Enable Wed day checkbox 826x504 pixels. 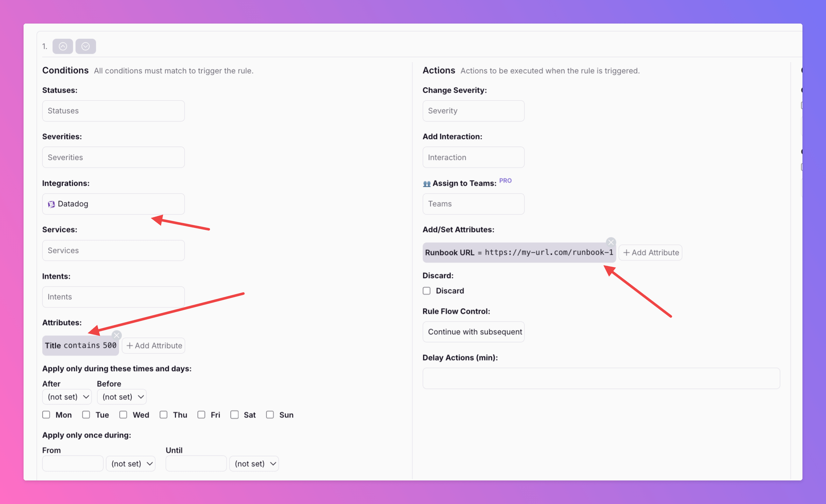pyautogui.click(x=123, y=415)
